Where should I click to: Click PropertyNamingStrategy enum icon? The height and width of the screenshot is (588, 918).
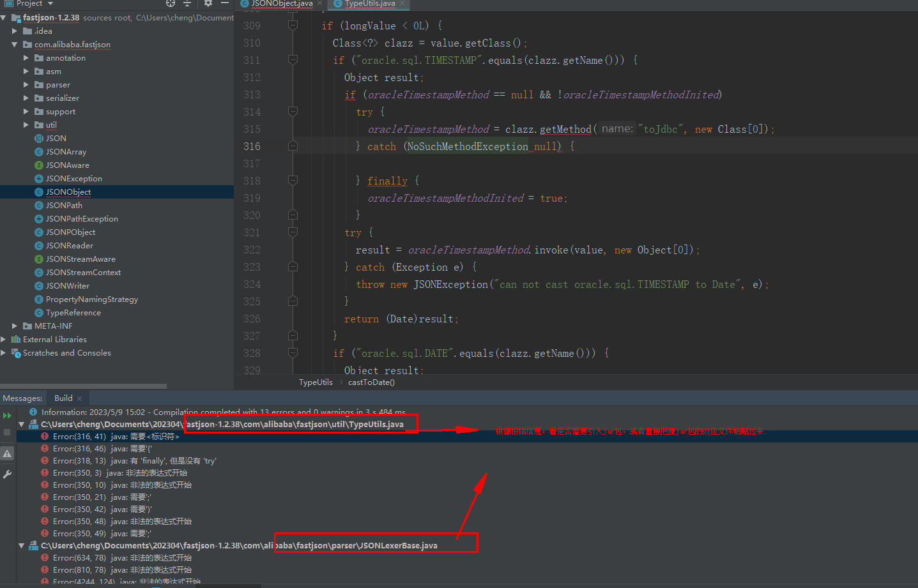coord(39,299)
